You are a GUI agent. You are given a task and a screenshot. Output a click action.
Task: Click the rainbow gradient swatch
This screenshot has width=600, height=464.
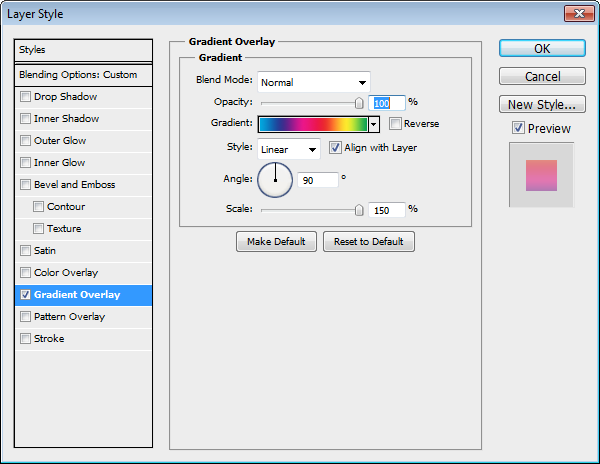(x=312, y=124)
